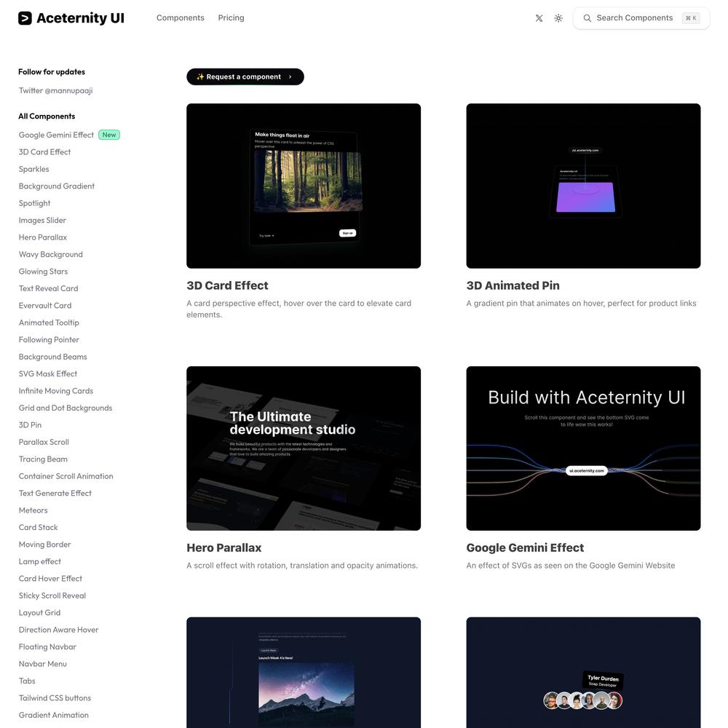Open Floating Navbar in sidebar
The width and height of the screenshot is (728, 728).
point(47,646)
